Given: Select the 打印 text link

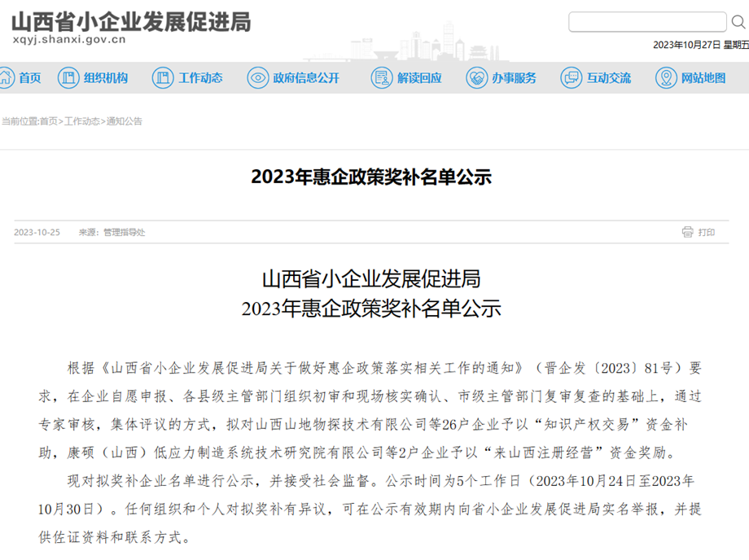Looking at the screenshot, I should point(707,233).
